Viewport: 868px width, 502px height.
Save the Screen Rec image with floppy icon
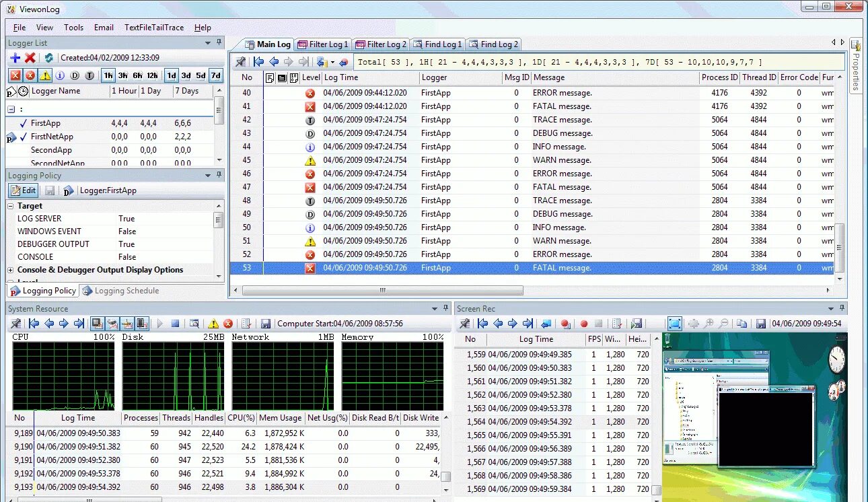click(x=761, y=324)
